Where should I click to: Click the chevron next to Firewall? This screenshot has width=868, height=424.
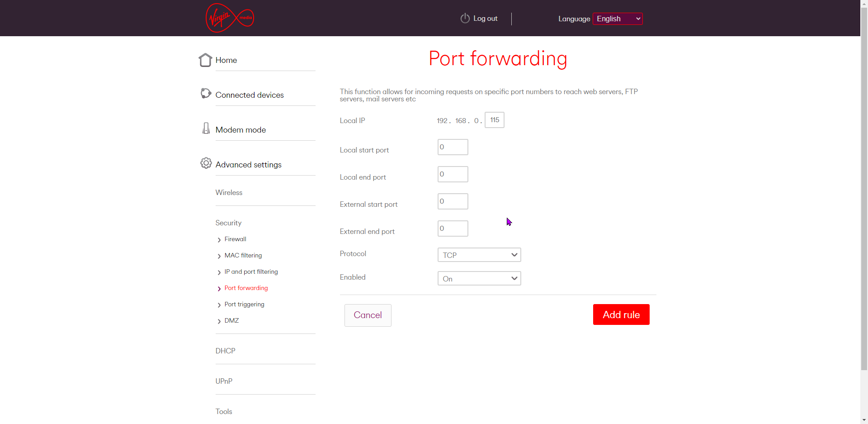[x=219, y=240]
